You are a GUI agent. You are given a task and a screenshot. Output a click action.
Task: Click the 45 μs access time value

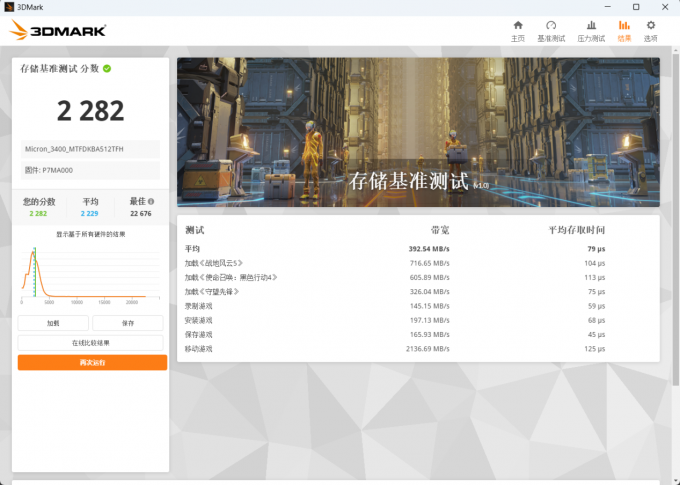tap(596, 335)
